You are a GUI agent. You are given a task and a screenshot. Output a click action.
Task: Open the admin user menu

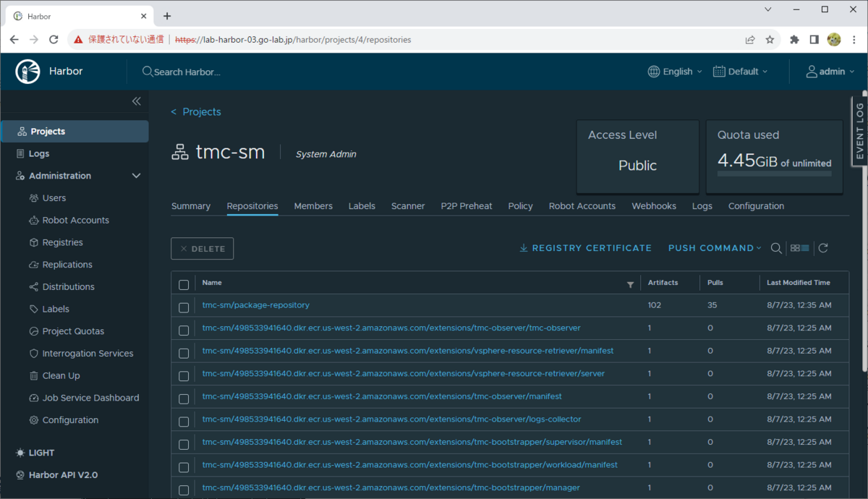[x=830, y=72]
